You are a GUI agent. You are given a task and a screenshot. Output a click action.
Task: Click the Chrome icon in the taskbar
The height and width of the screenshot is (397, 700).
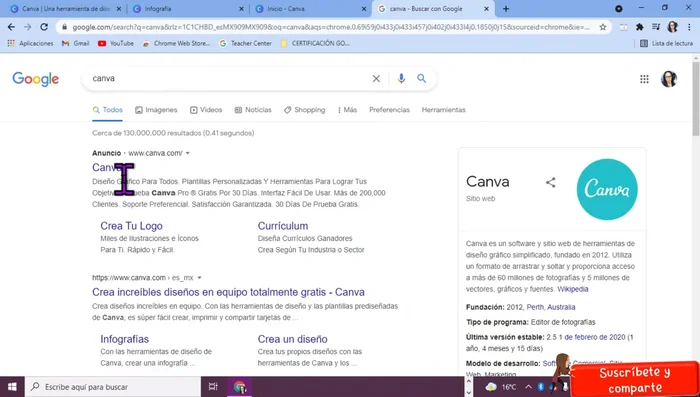coord(240,387)
